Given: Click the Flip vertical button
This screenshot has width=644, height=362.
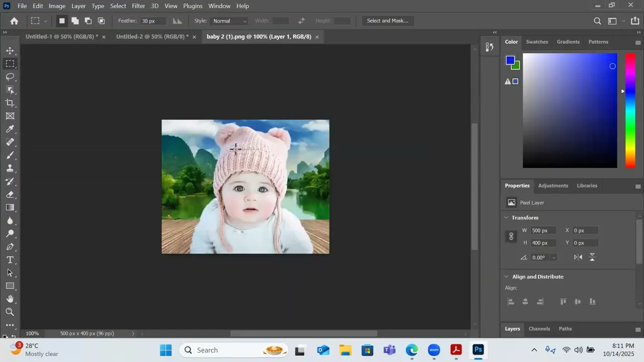Looking at the screenshot, I should click(592, 257).
